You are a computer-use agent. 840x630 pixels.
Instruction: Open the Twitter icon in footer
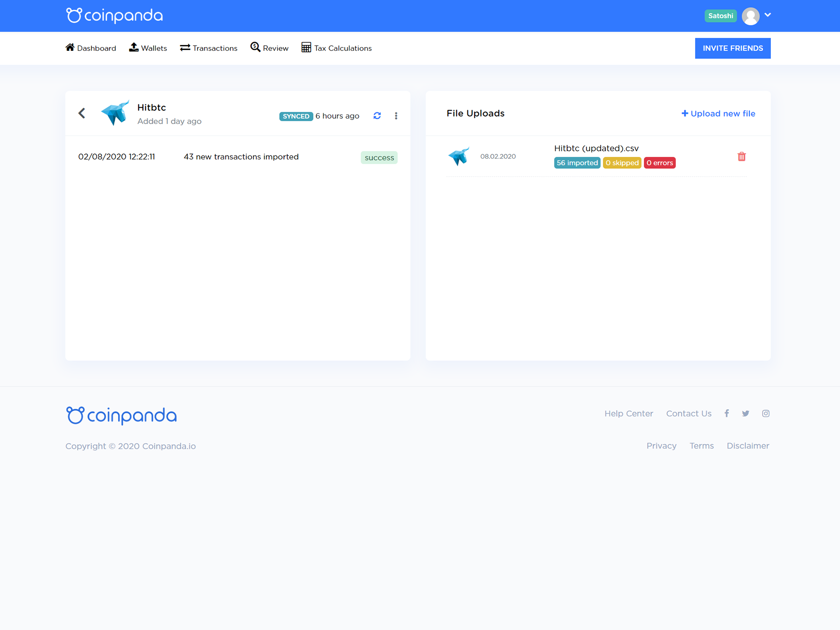pyautogui.click(x=745, y=413)
